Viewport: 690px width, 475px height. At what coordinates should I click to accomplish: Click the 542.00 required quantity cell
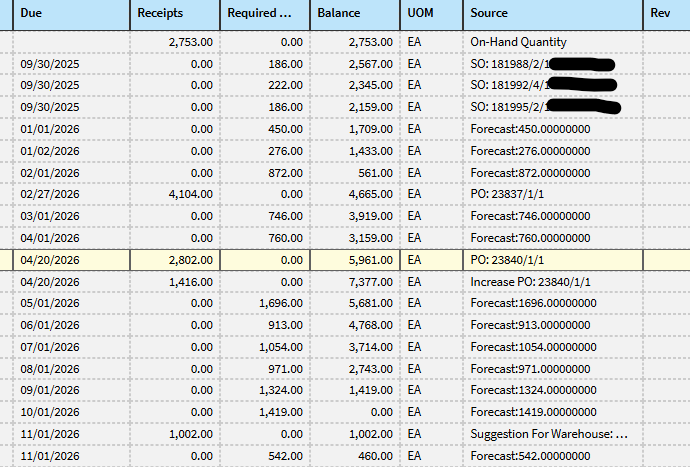click(x=265, y=456)
